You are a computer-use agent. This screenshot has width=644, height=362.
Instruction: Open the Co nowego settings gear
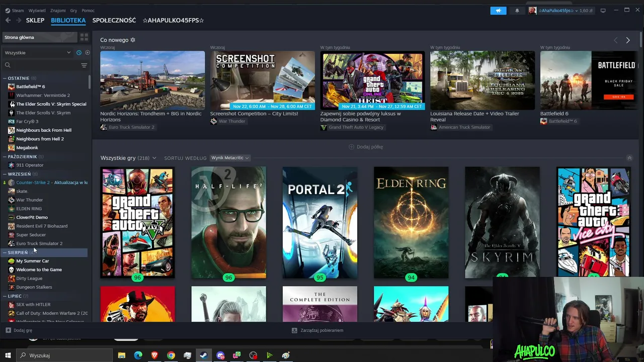point(133,40)
